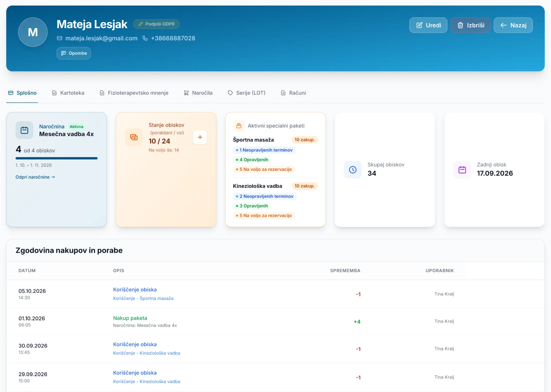Click the phone icon beside the number
This screenshot has height=392, width=551.
pos(145,38)
